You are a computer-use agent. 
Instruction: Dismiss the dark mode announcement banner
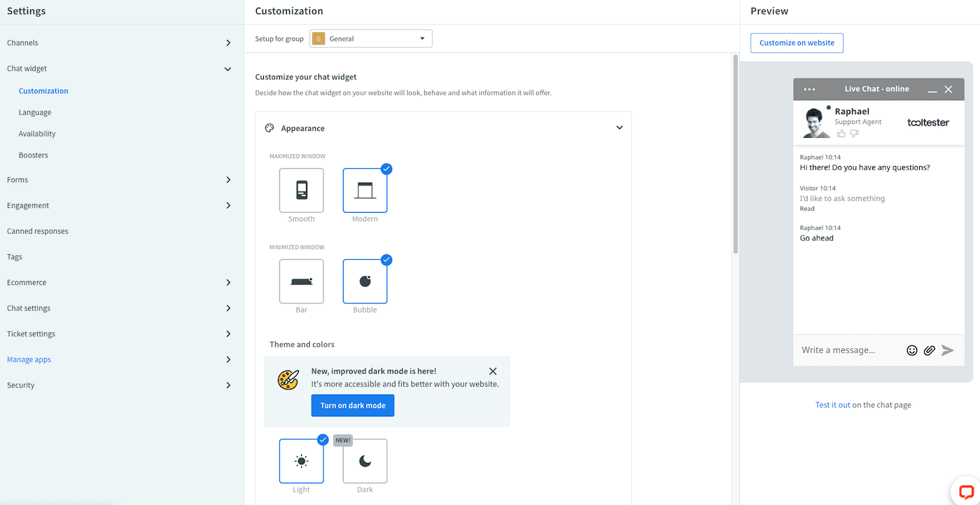[x=493, y=371]
